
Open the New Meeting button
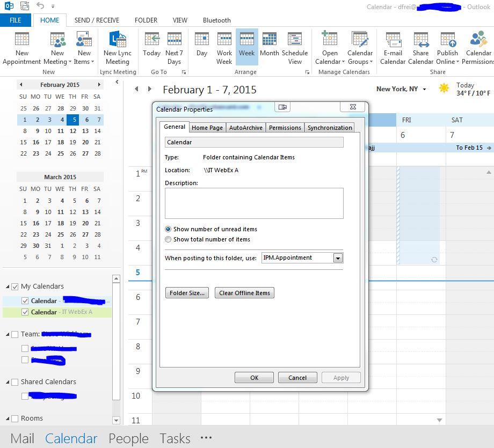tap(57, 48)
